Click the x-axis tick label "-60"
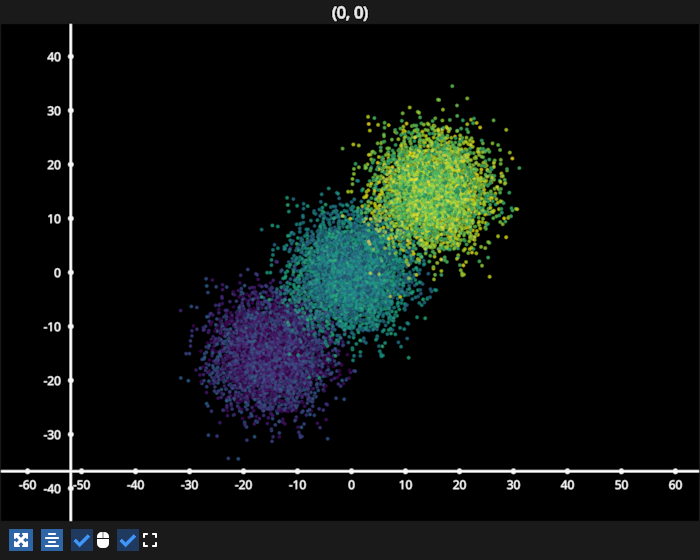Viewport: 700px width, 560px height. 28,485
